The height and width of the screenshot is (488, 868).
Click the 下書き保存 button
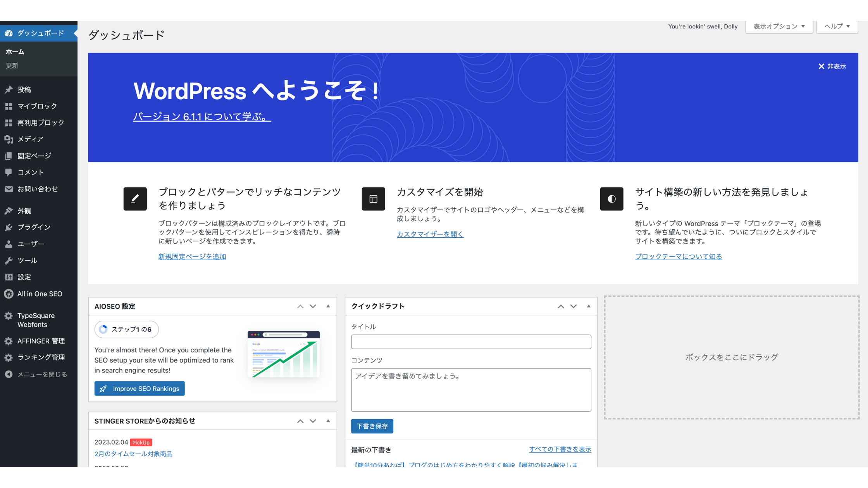pos(372,426)
